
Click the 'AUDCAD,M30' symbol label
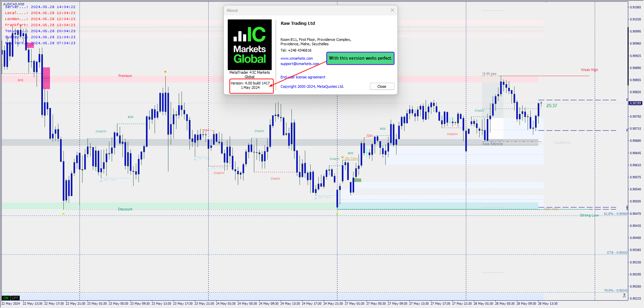click(14, 4)
